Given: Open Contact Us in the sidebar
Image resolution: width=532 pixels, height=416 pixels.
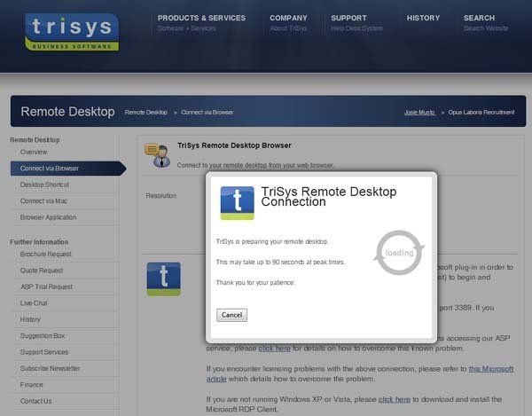Looking at the screenshot, I should pyautogui.click(x=36, y=401).
